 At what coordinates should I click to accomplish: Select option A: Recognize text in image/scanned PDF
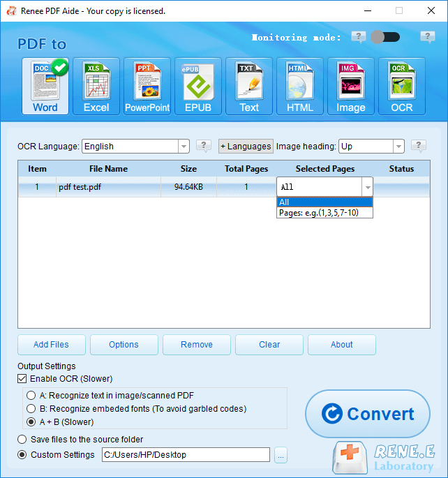click(x=31, y=396)
